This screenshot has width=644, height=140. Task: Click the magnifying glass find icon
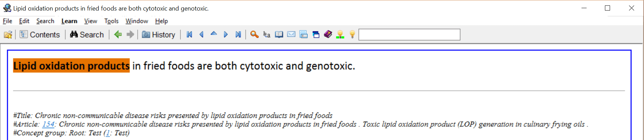[254, 34]
